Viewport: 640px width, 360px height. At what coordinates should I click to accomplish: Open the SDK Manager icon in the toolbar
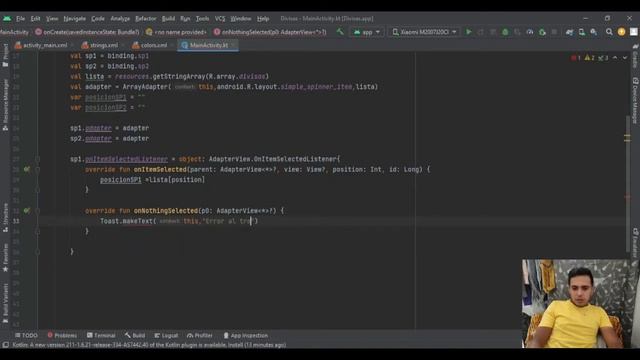(x=593, y=32)
